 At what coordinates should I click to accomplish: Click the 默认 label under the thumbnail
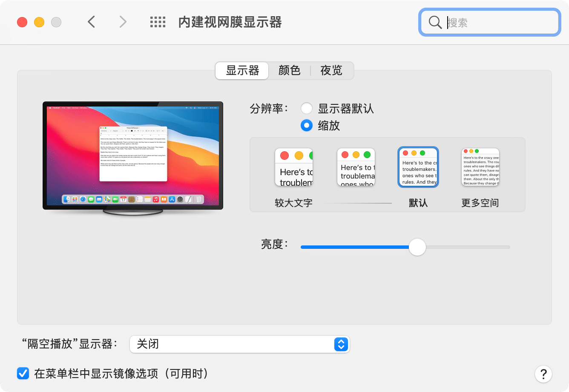point(418,203)
